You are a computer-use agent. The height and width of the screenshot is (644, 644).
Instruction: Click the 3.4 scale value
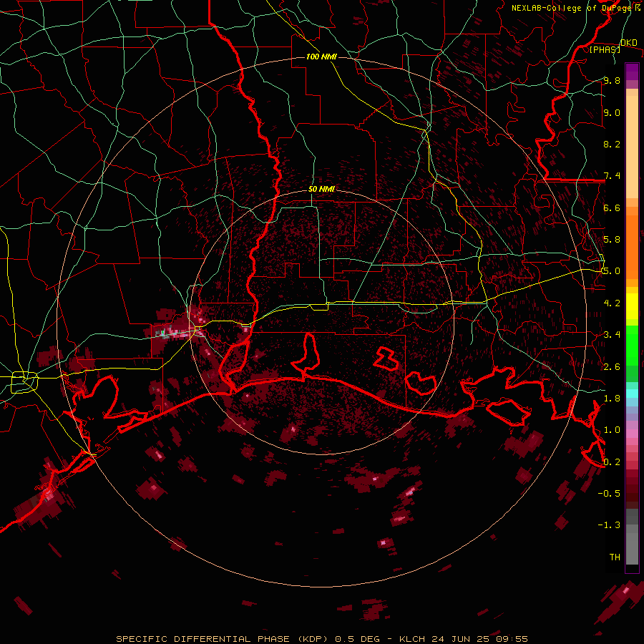612,334
